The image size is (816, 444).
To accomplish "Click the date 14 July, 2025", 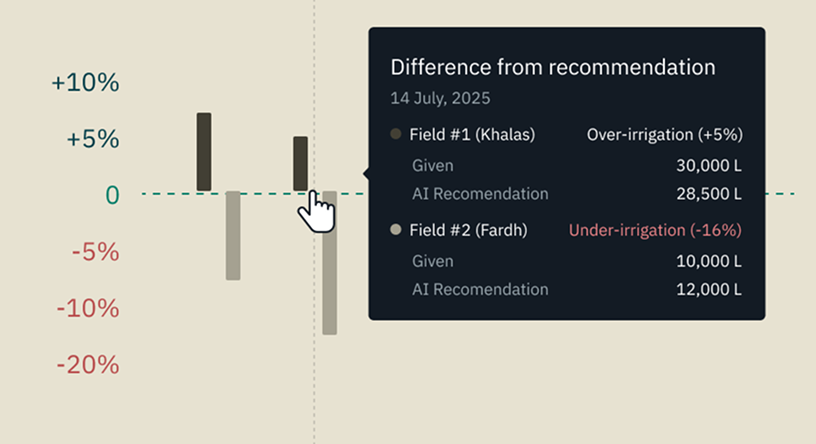I will pyautogui.click(x=440, y=99).
